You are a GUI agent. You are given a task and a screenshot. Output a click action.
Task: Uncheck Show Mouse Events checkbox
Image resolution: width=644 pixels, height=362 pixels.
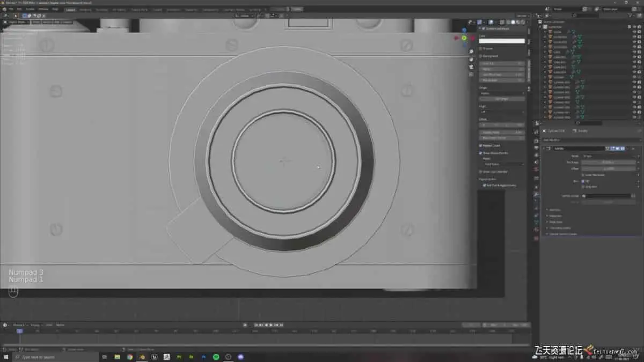481,153
